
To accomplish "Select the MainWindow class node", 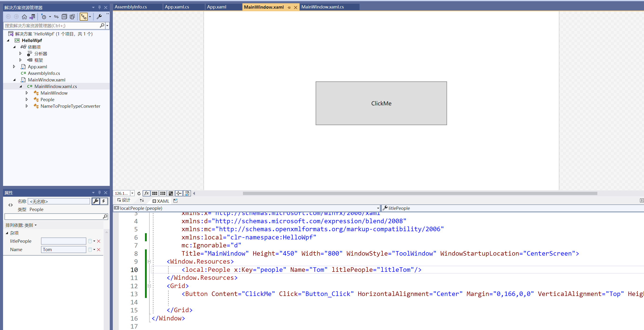I will pyautogui.click(x=54, y=93).
